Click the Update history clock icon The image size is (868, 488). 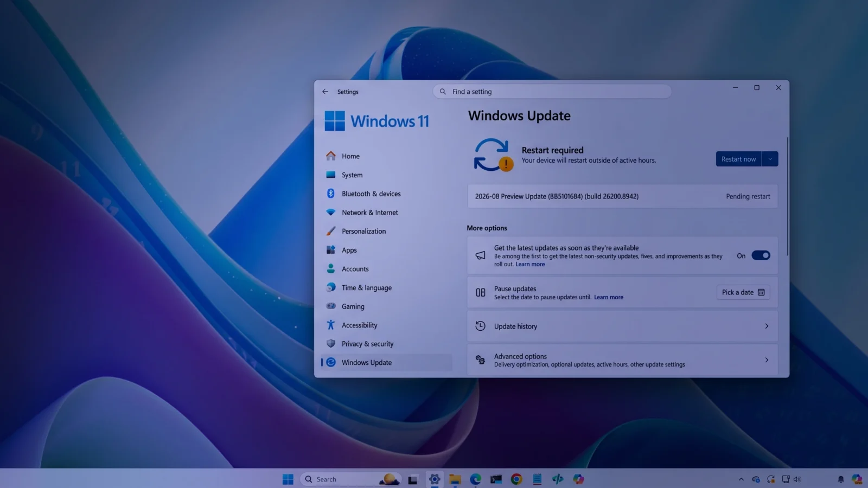point(480,326)
